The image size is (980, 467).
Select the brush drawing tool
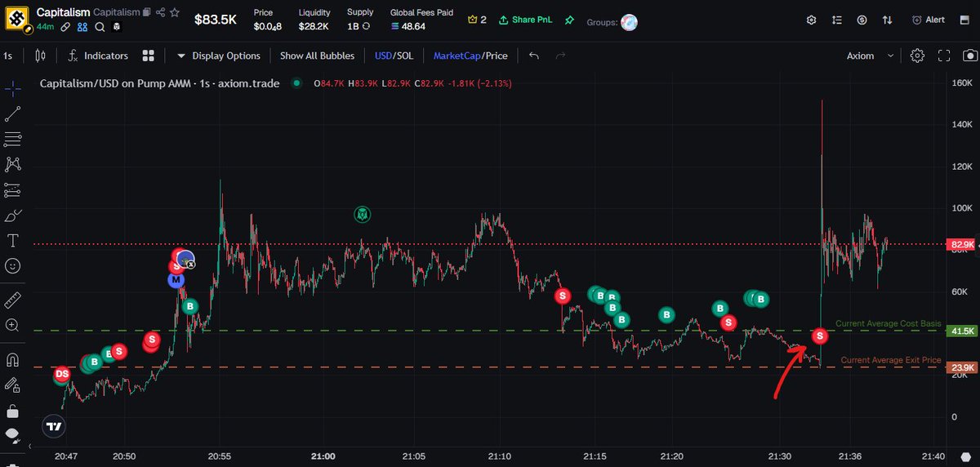click(12, 216)
